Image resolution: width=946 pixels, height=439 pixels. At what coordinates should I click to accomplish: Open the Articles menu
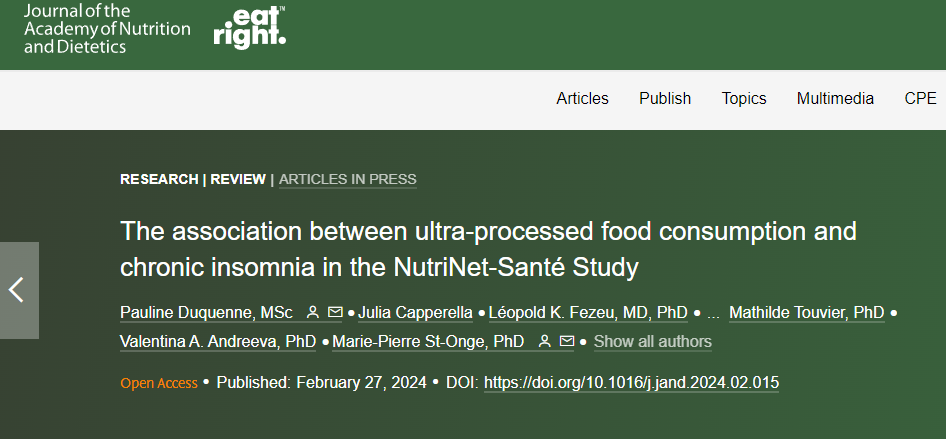click(x=582, y=98)
